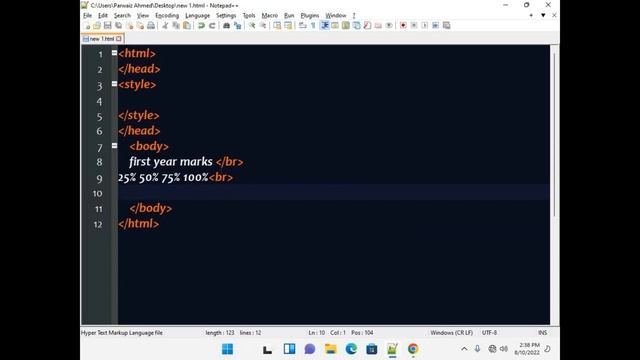Collapse the <style> fold on line 3
This screenshot has height=360, width=640.
[x=114, y=84]
